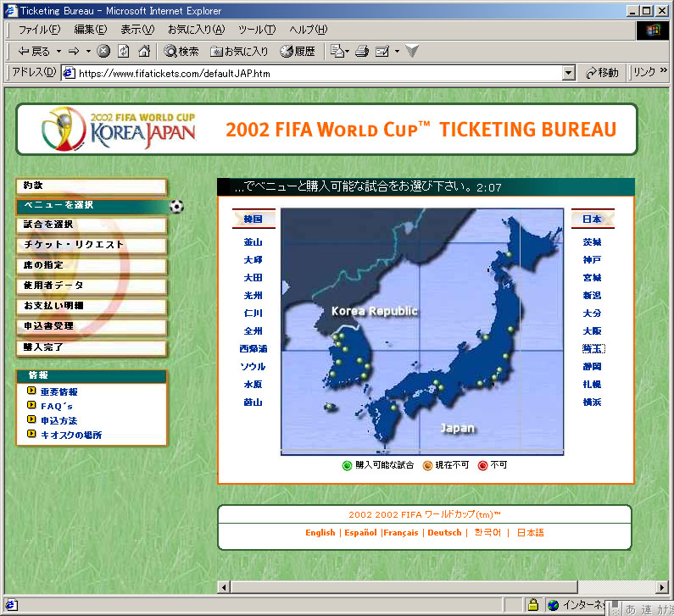This screenshot has width=674, height=616.
Task: Open the ヘルプ(H) menu
Action: click(x=309, y=30)
